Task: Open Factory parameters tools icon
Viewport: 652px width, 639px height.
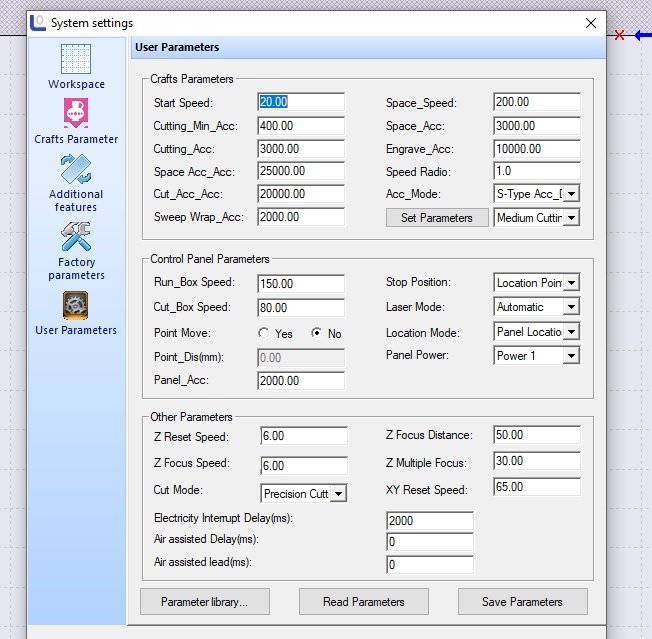Action: point(76,238)
